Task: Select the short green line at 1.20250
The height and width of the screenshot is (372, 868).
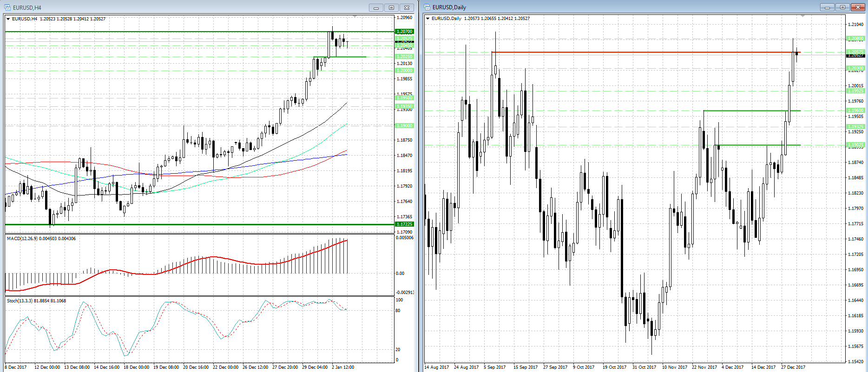Action: (x=340, y=57)
